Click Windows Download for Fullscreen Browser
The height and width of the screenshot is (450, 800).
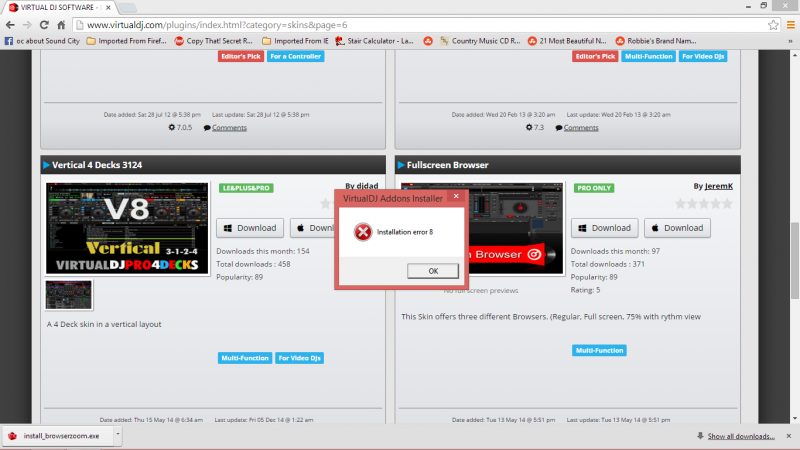(604, 228)
